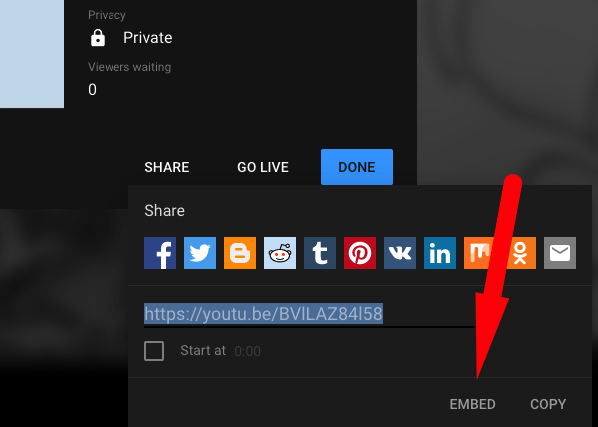Click the GO LIVE button
The image size is (598, 427).
click(x=263, y=167)
